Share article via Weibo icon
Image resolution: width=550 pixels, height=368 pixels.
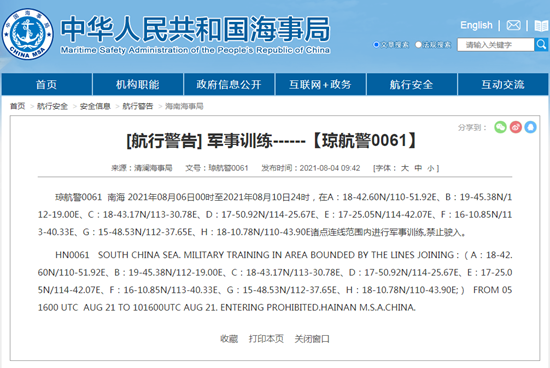pyautogui.click(x=516, y=127)
